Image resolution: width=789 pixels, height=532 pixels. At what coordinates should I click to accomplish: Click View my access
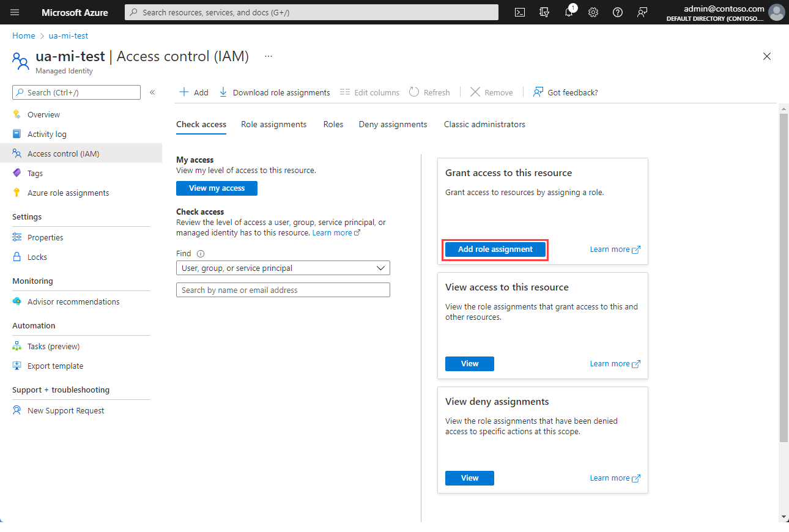(217, 188)
